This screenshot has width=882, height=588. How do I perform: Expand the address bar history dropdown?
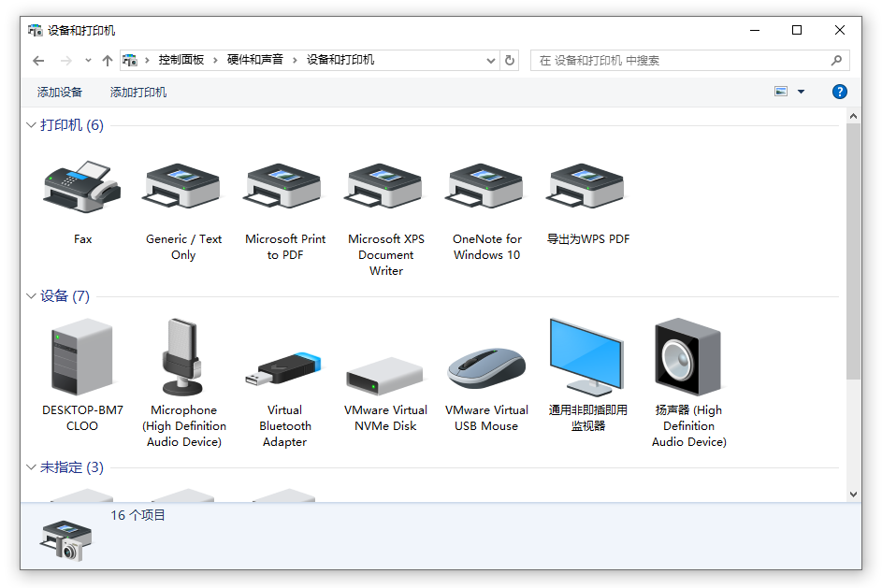490,61
